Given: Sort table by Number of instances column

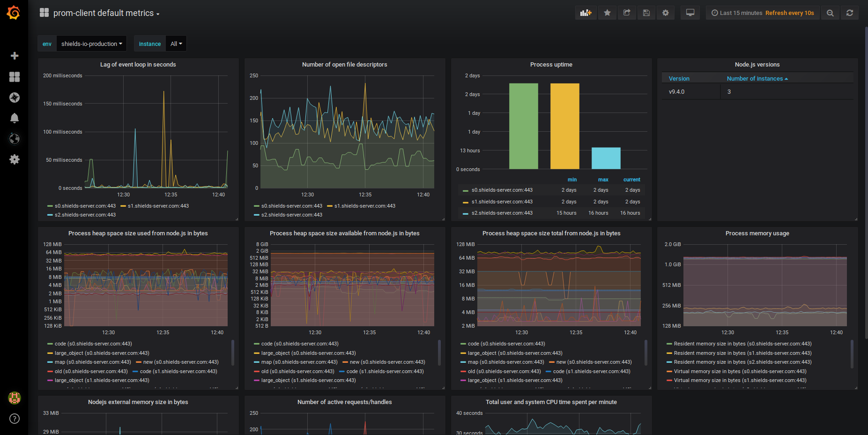Looking at the screenshot, I should click(x=757, y=79).
